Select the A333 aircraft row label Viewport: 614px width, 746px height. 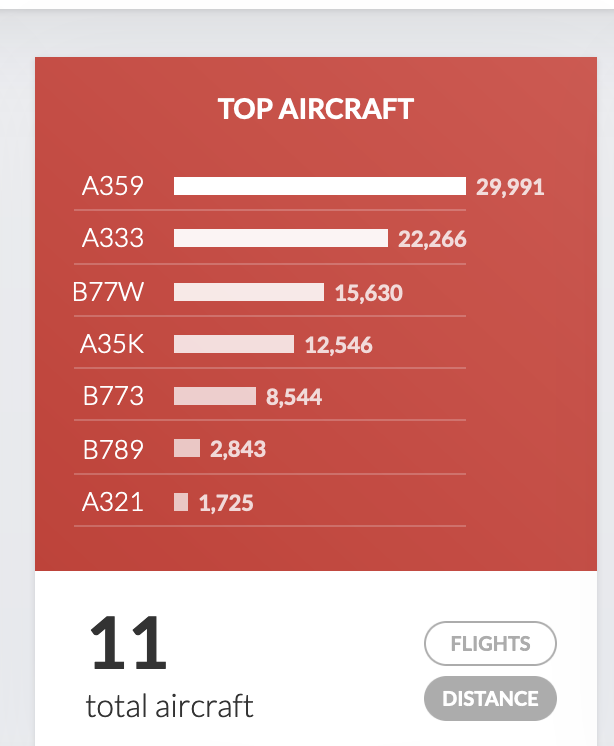click(113, 239)
